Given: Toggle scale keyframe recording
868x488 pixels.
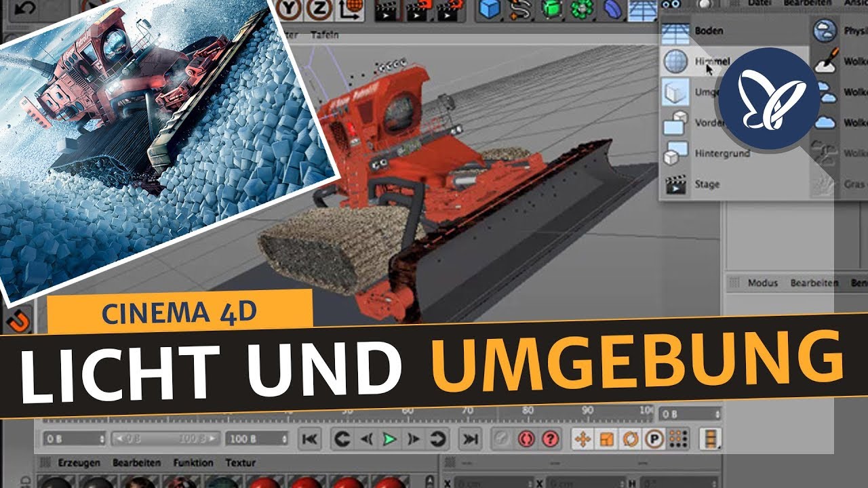Looking at the screenshot, I should (x=606, y=439).
